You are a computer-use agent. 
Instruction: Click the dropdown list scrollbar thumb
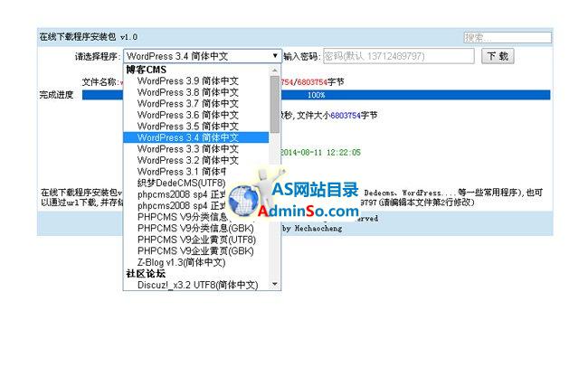(275, 105)
